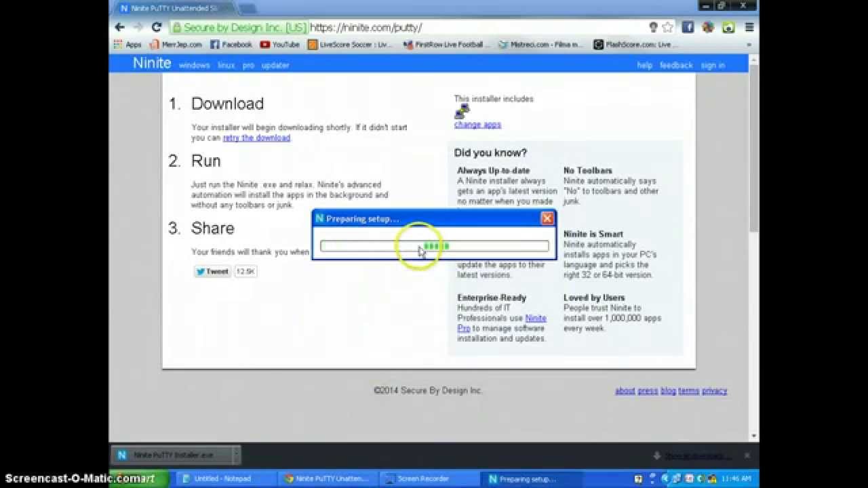
Task: Expand bookmarks bar overflow chevron
Action: click(750, 45)
